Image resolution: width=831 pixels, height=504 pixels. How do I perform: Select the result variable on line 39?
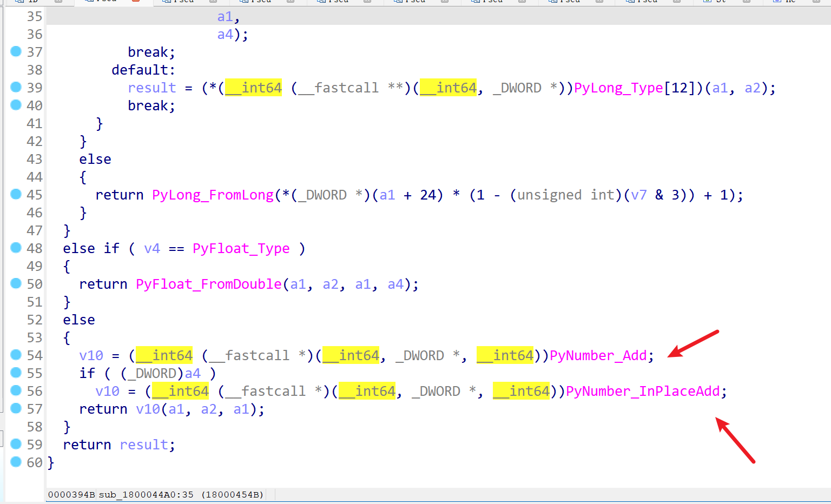[152, 88]
